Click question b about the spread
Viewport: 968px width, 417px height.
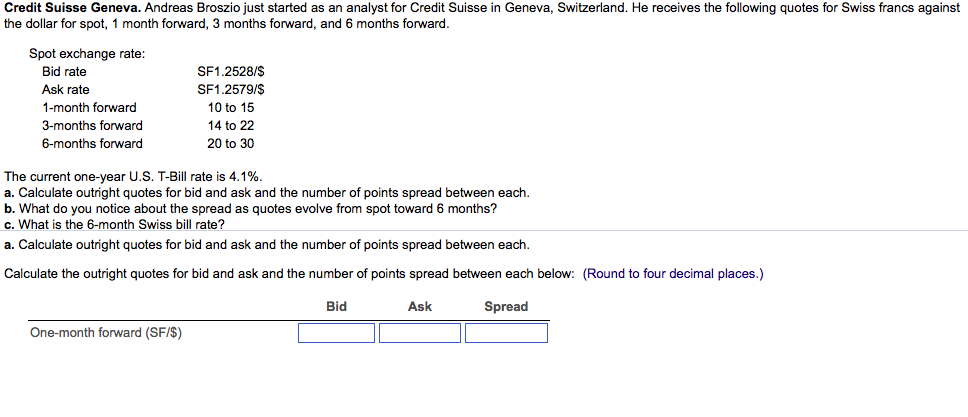(x=250, y=209)
